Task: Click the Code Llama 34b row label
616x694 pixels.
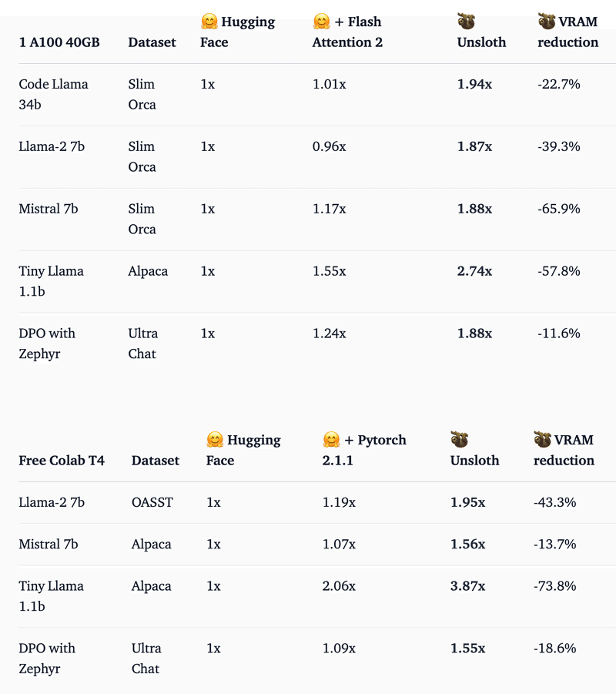Action: point(53,94)
